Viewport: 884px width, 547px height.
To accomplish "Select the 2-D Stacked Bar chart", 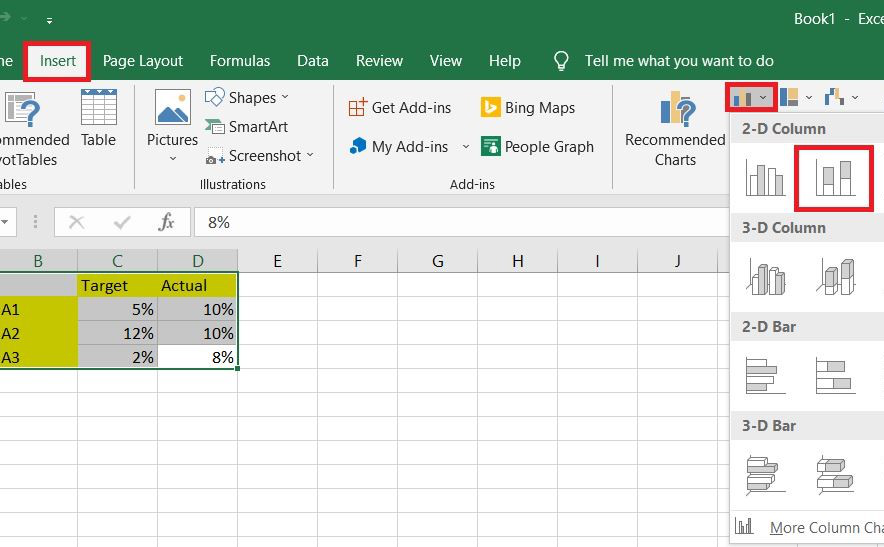I will point(834,375).
